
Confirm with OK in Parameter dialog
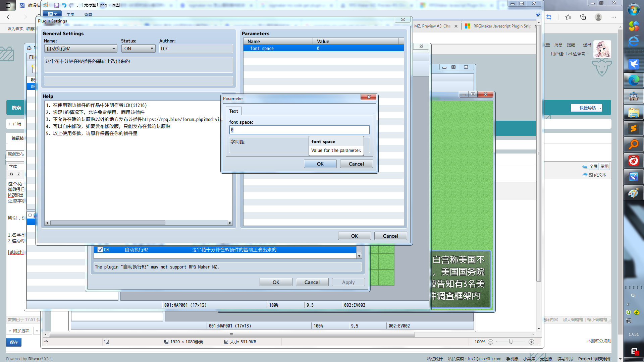click(320, 164)
